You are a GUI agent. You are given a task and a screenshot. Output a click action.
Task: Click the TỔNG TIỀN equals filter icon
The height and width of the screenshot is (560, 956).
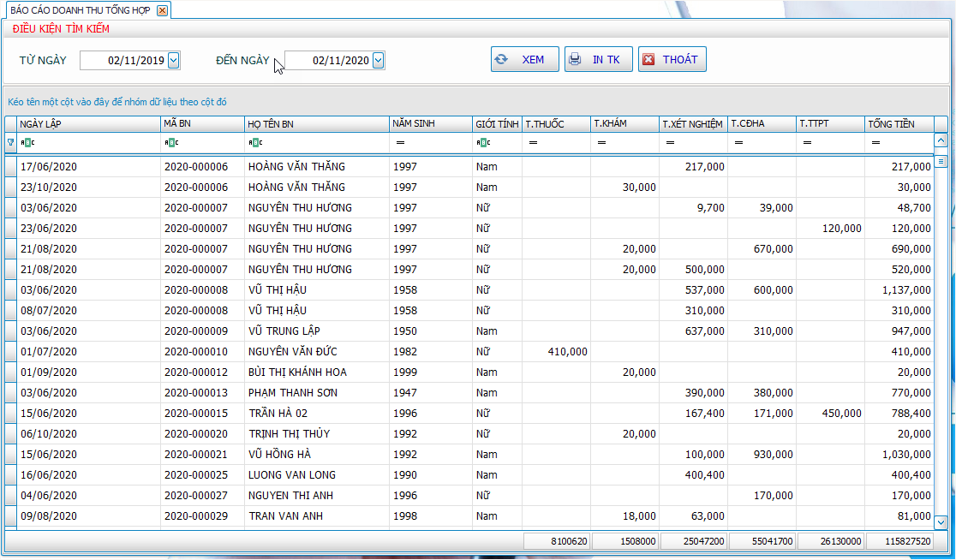pos(875,143)
